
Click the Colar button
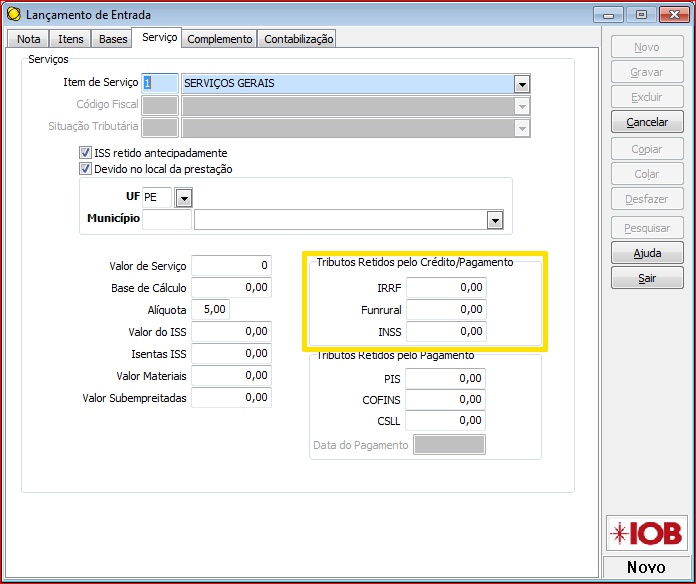(647, 174)
